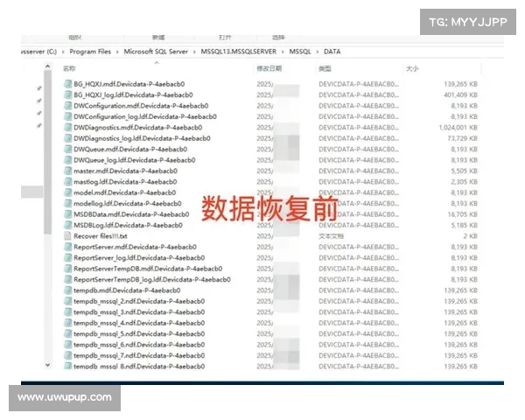Navigate to MSSQL13.MSSQLSERVER breadcrumb
The width and height of the screenshot is (525, 420).
[238, 52]
